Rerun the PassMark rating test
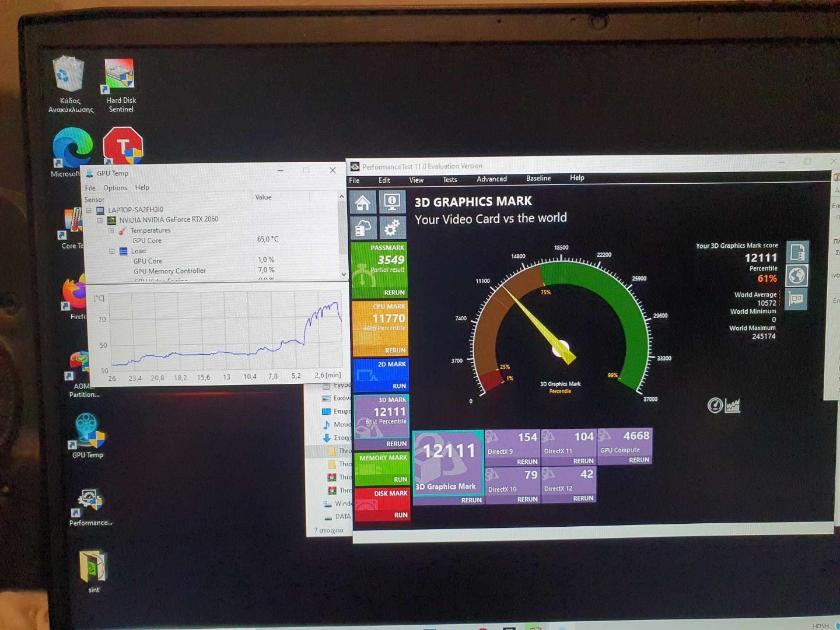This screenshot has height=630, width=840. pos(394,293)
